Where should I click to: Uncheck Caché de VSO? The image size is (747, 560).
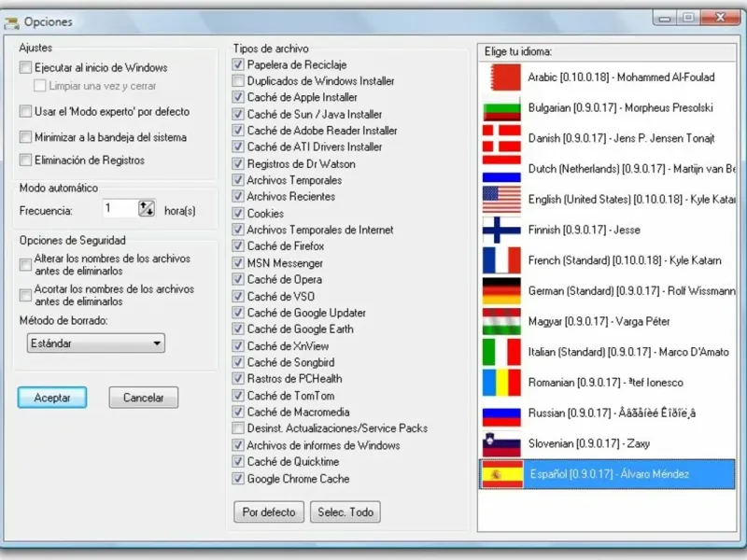point(238,296)
